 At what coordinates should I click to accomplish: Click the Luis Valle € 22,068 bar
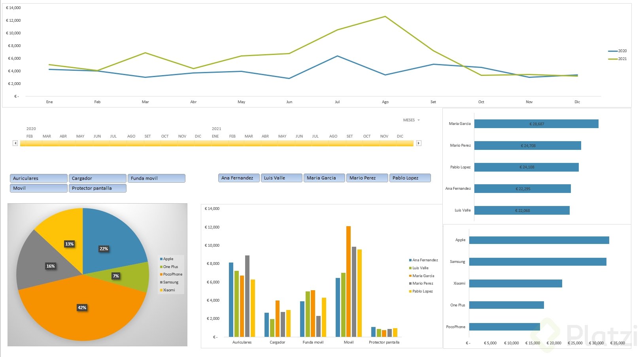[522, 210]
